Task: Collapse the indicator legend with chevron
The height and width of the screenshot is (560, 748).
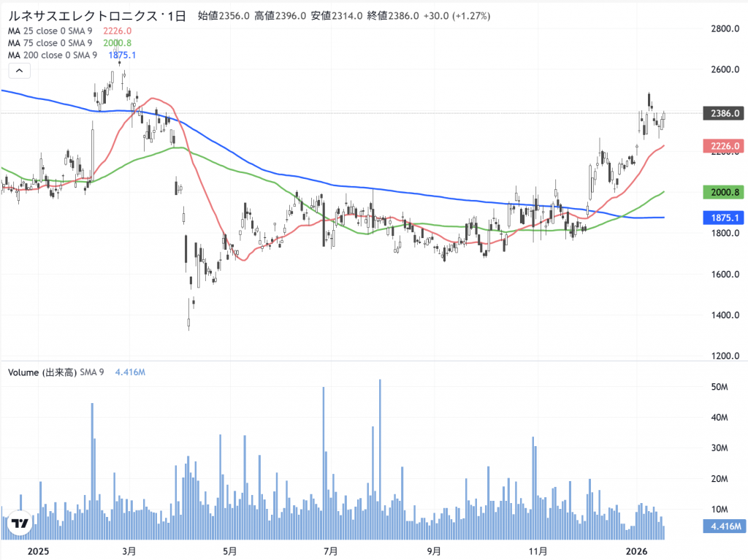Action: [19, 71]
